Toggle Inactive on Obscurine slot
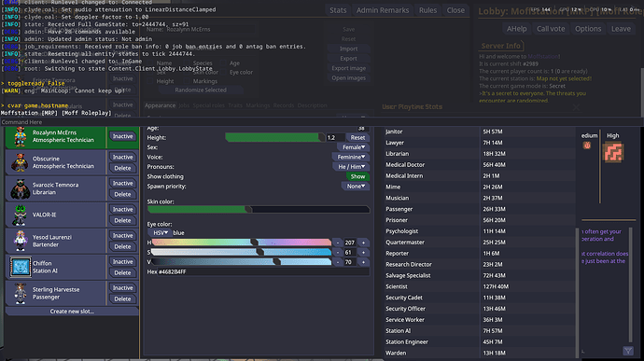644x361 pixels. (x=123, y=158)
